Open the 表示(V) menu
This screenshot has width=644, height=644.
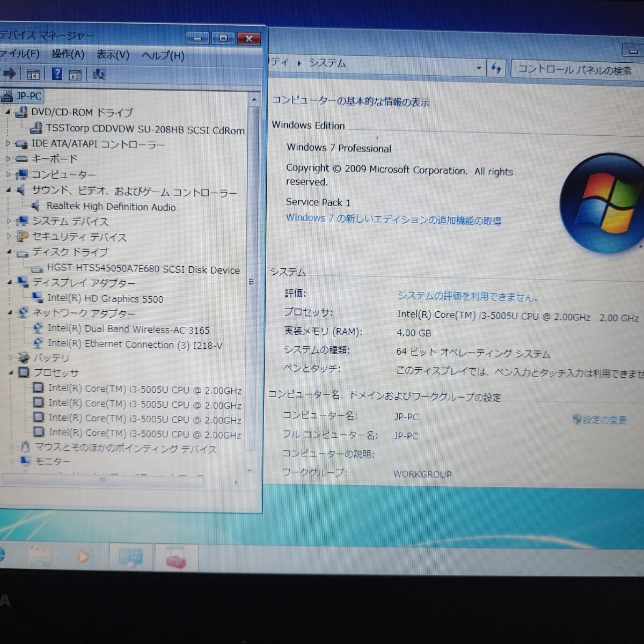coord(112,55)
